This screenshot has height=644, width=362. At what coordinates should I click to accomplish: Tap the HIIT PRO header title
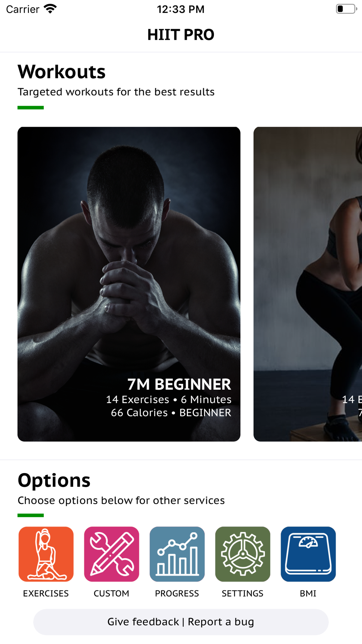click(x=181, y=35)
